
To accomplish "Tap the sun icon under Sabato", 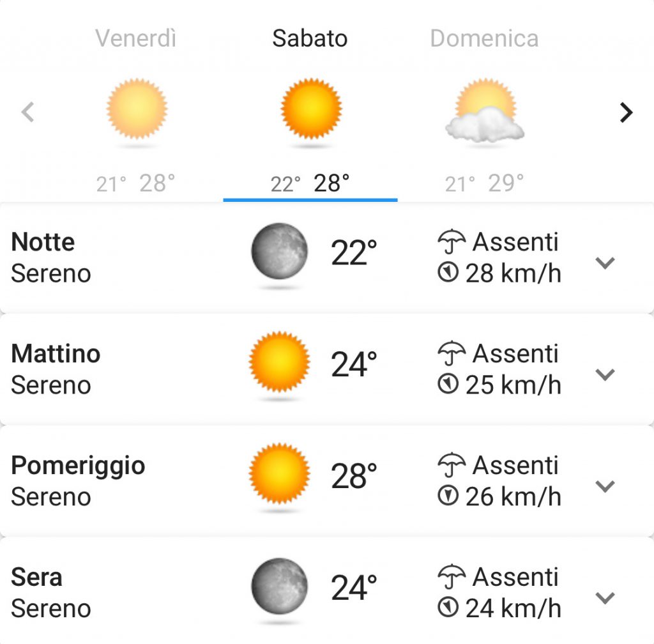I will [311, 109].
